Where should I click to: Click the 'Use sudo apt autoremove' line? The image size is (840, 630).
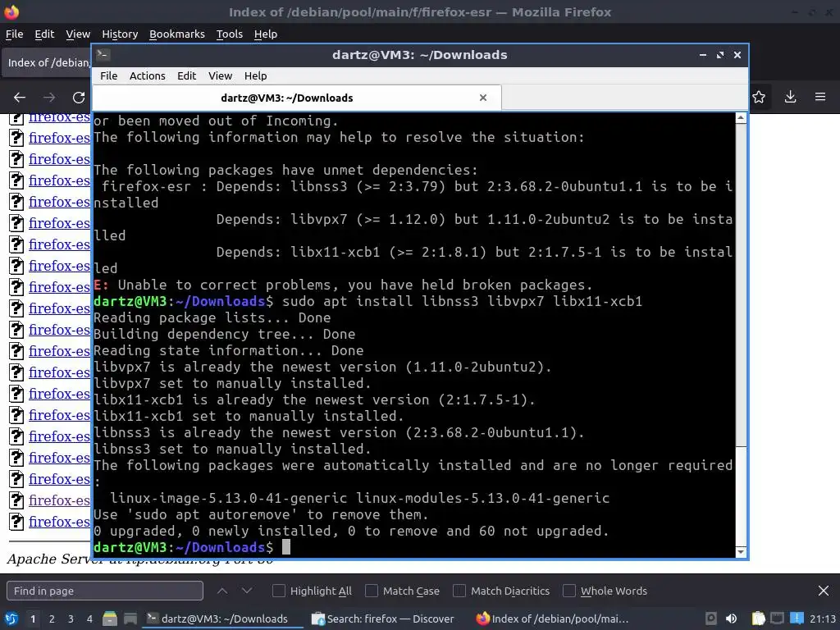[x=261, y=514]
